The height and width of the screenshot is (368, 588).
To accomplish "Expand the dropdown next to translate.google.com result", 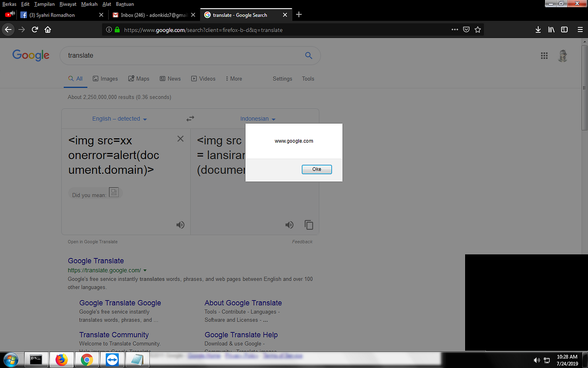I will tap(145, 270).
